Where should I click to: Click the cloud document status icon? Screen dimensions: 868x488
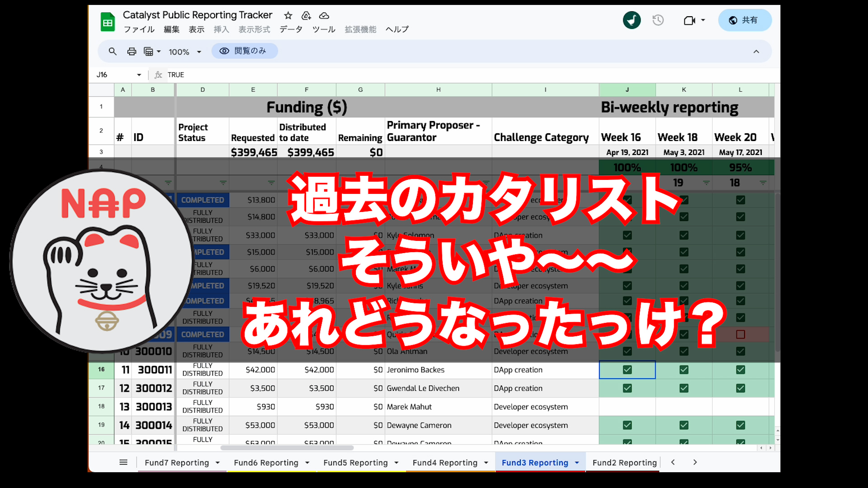[324, 16]
